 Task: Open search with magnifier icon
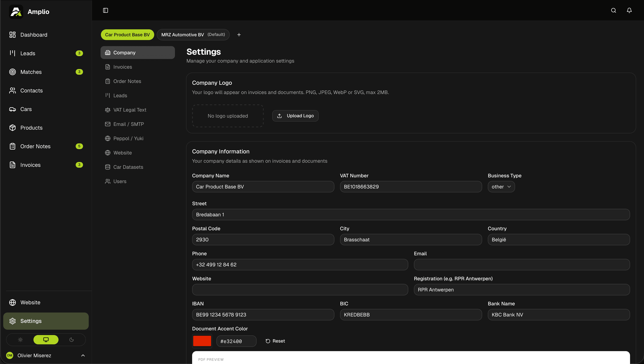(x=613, y=10)
